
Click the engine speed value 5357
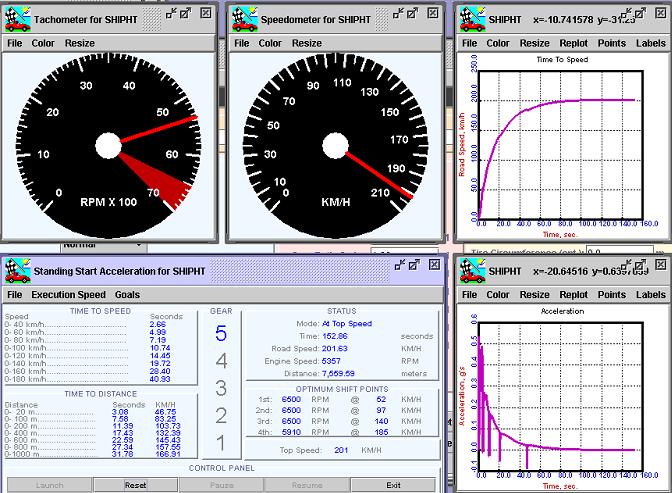[331, 361]
